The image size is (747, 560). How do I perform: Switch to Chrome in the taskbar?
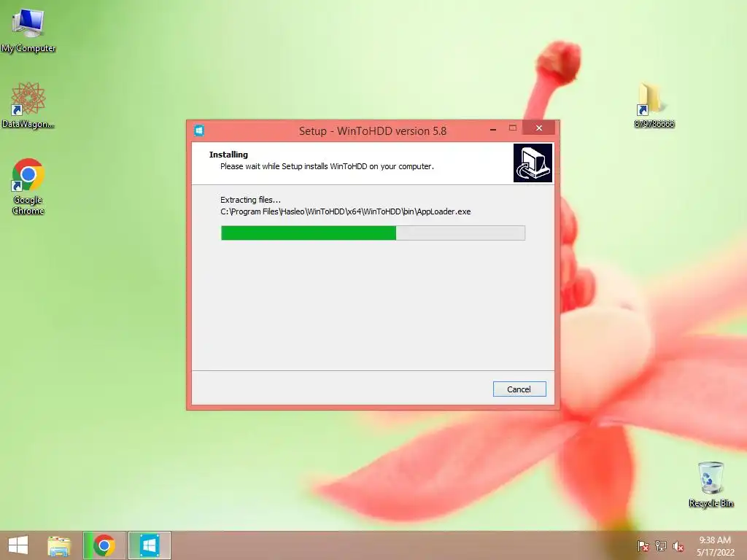(x=104, y=545)
